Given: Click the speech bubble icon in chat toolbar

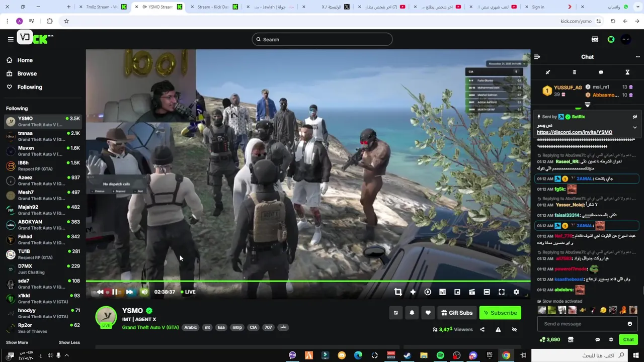Looking at the screenshot, I should [x=601, y=72].
